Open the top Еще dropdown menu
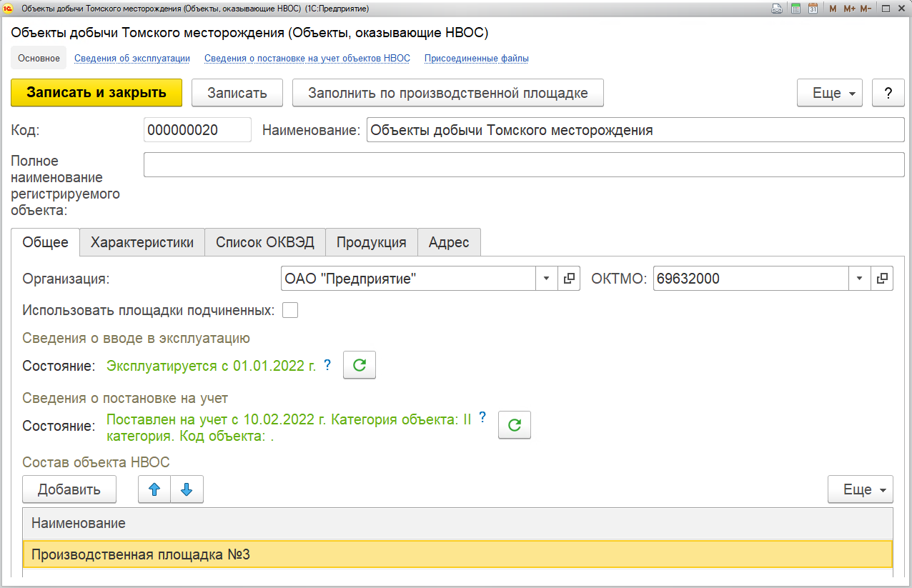Viewport: 912px width, 588px height. point(830,93)
